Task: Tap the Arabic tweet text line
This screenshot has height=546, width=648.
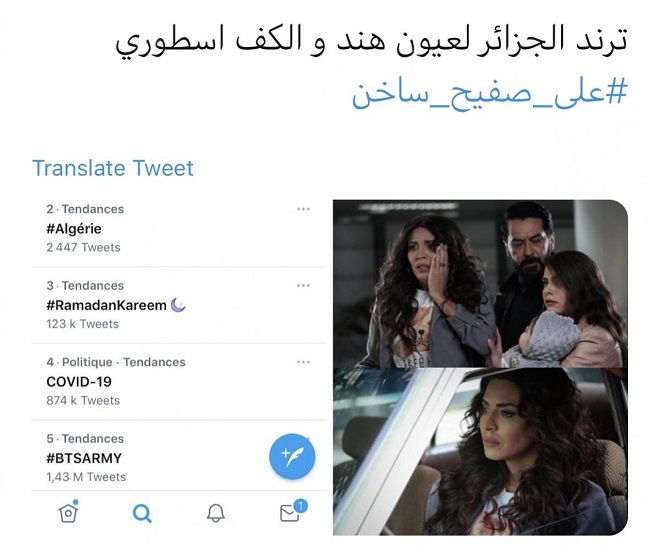Action: (371, 41)
